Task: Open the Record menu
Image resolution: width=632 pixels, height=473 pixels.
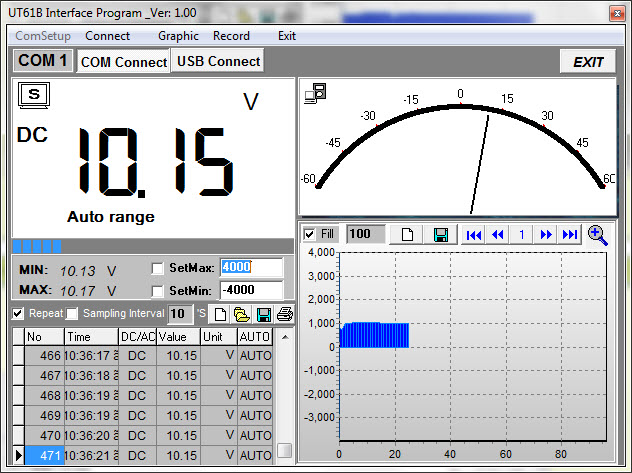Action: [x=231, y=36]
